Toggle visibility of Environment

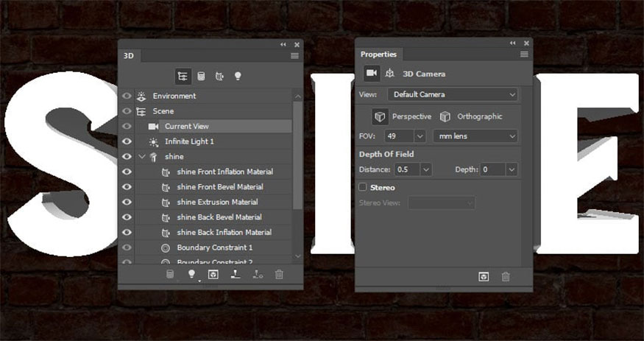point(127,96)
